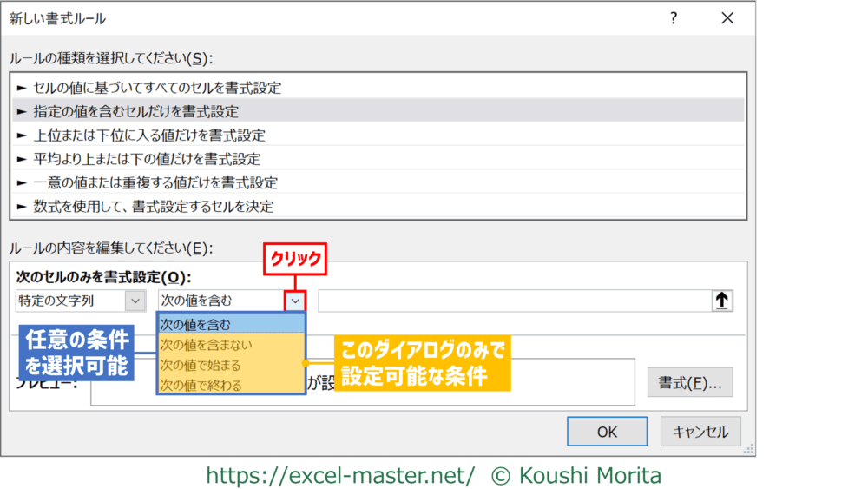The height and width of the screenshot is (489, 868).
Task: Expand the 次の値を含む condition dropdown
Action: pos(296,301)
